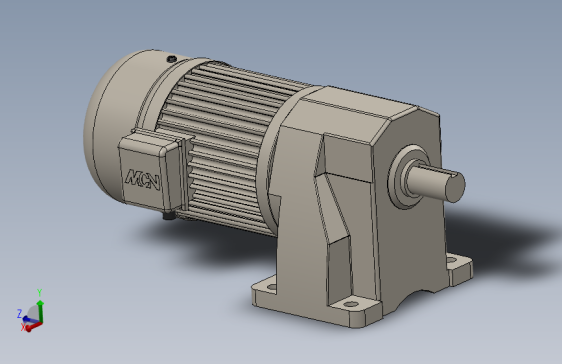Click the screw on top of fan cover
Screen dimensions: 562x364
click(172, 59)
